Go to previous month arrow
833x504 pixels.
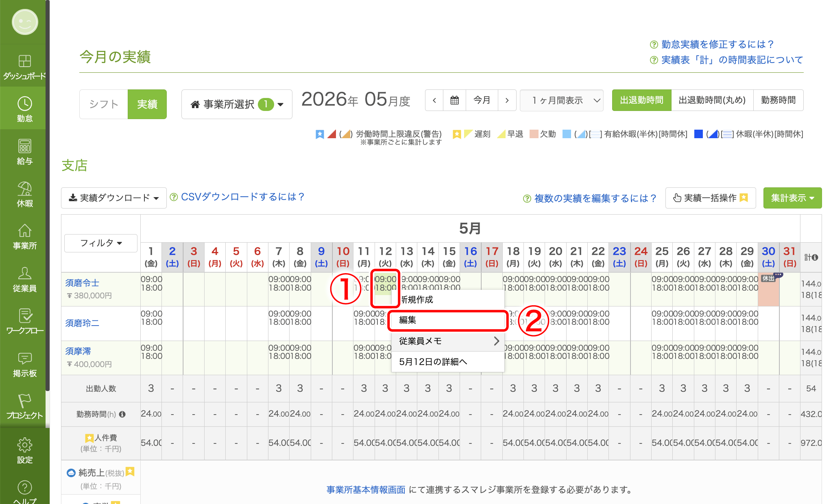[434, 100]
